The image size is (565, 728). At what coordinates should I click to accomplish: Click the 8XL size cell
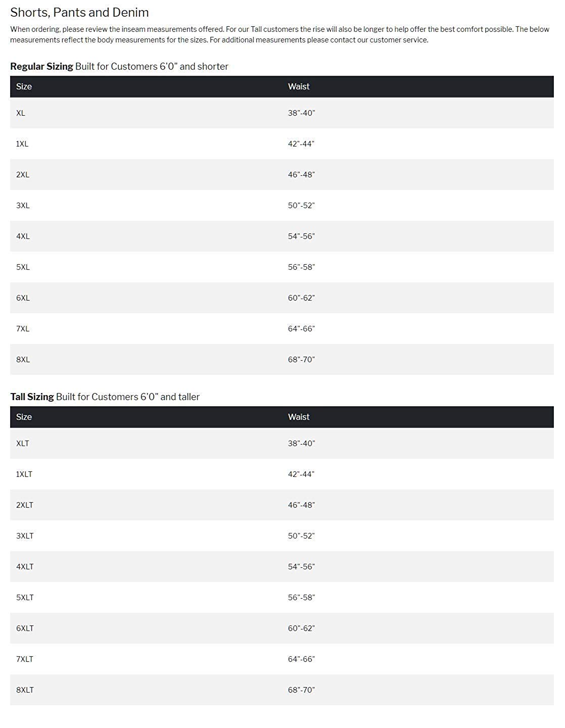(x=23, y=360)
